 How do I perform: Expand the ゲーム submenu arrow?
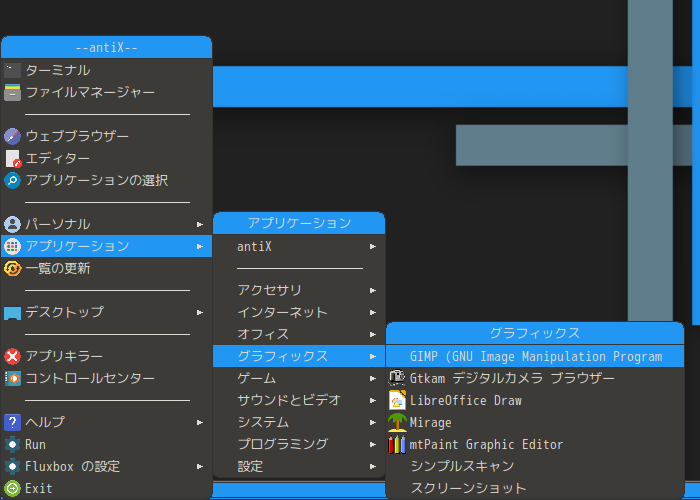pos(373,379)
